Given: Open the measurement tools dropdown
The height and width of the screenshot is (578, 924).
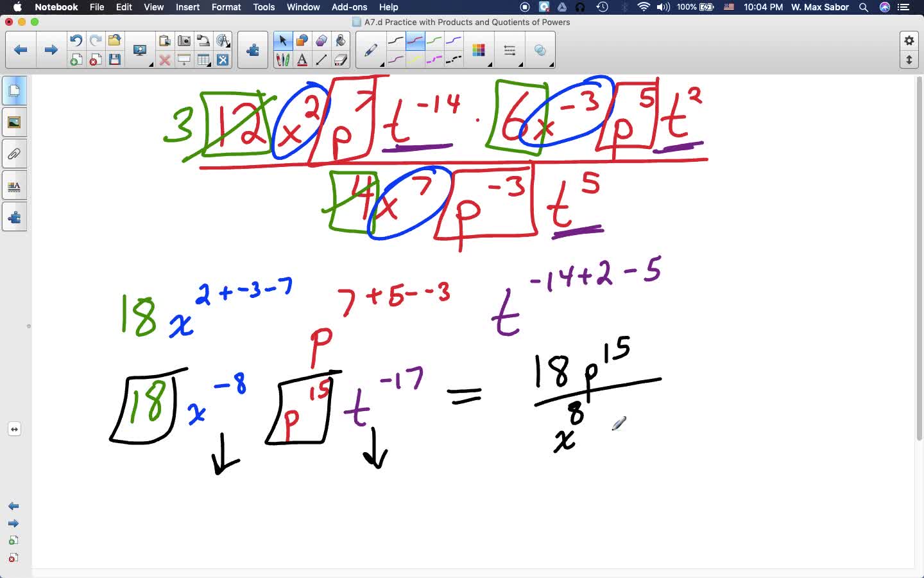Looking at the screenshot, I should [223, 40].
